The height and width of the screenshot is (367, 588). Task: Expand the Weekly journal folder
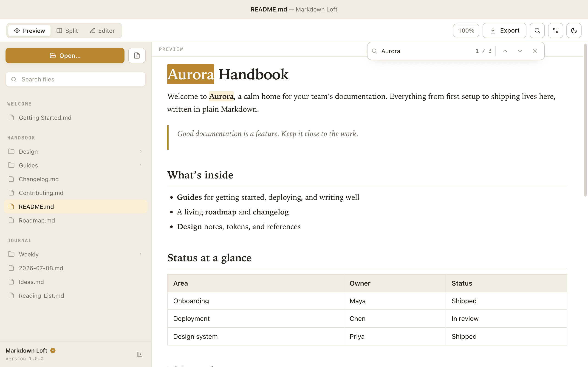coord(76,254)
